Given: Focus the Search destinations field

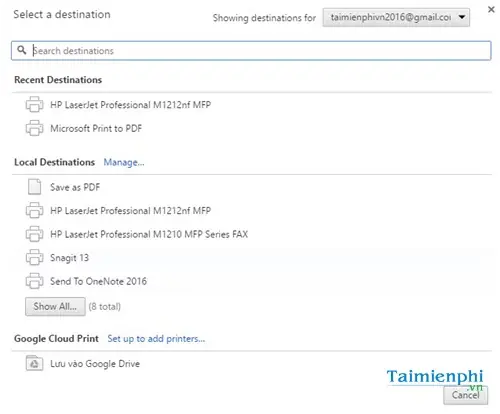Looking at the screenshot, I should 251,51.
